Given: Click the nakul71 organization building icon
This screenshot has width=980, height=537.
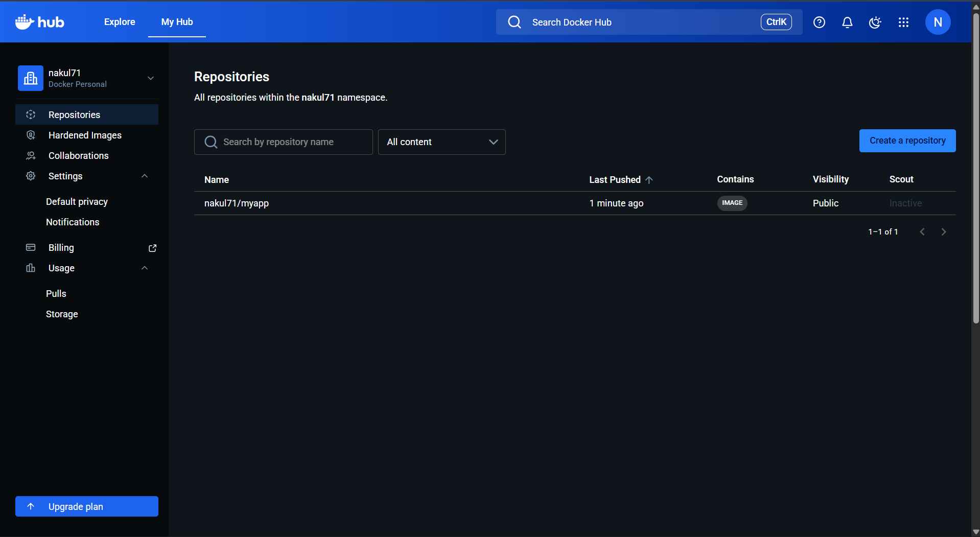Looking at the screenshot, I should (x=31, y=78).
